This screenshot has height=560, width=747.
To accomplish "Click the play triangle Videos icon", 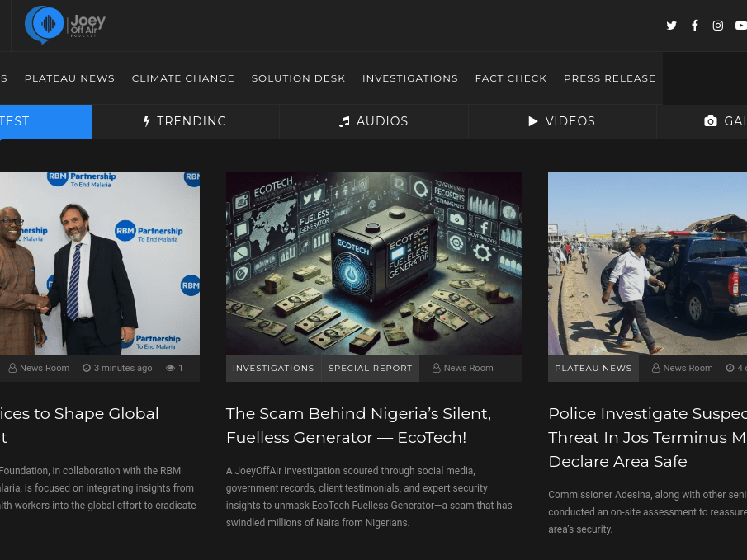I will (533, 121).
